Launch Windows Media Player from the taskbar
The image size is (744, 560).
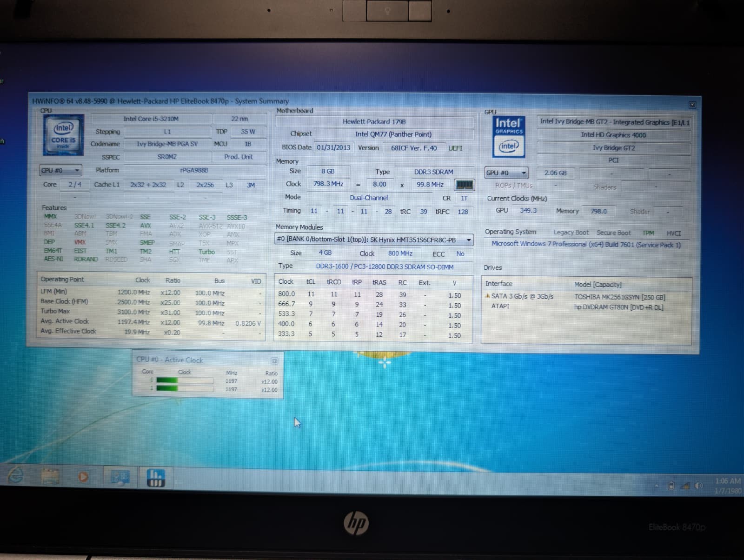coord(83,477)
